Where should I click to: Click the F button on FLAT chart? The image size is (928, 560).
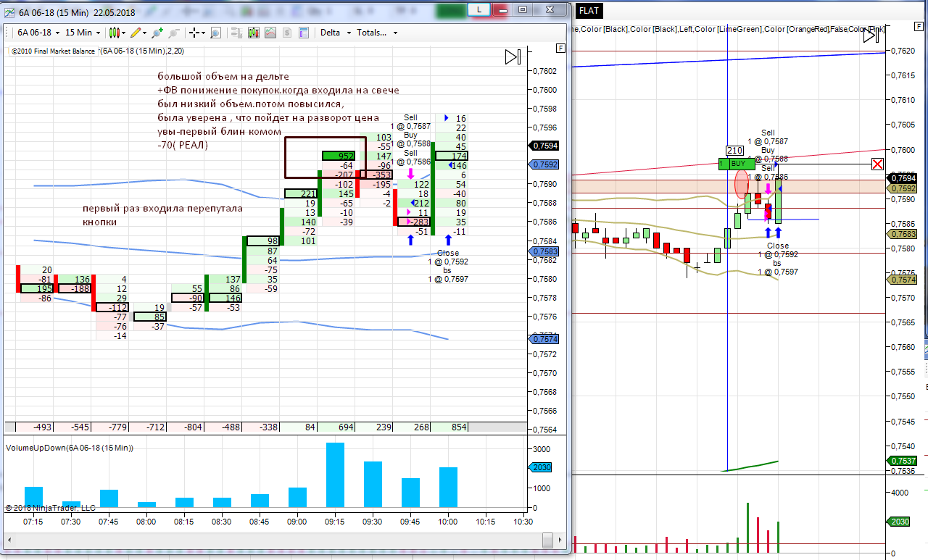917,28
